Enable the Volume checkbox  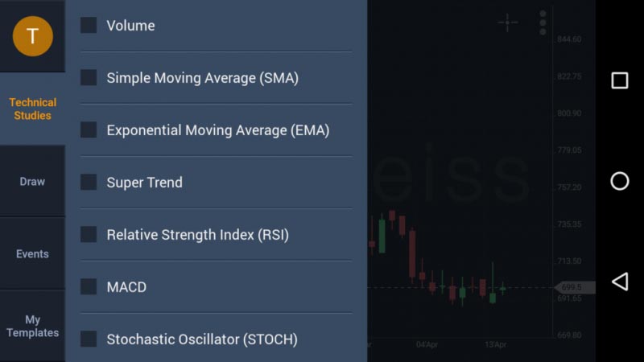click(x=89, y=26)
